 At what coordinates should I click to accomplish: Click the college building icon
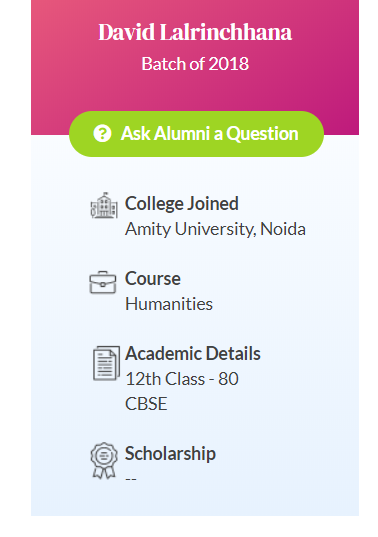pyautogui.click(x=104, y=205)
